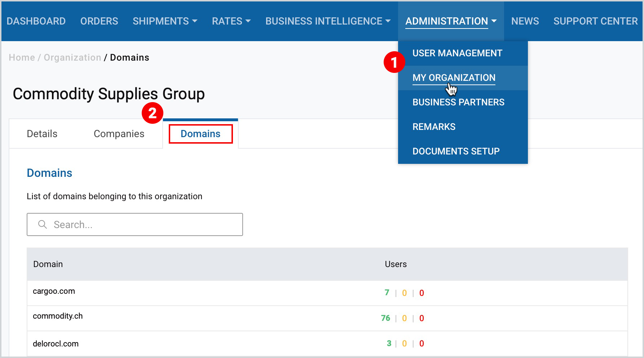Collapse the Administration dropdown menu
644x358 pixels.
click(451, 21)
